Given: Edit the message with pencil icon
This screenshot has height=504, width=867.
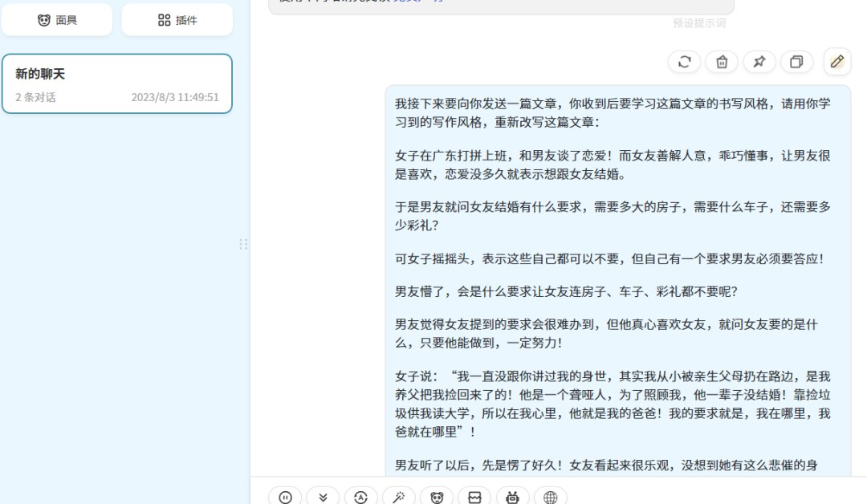Looking at the screenshot, I should 836,62.
